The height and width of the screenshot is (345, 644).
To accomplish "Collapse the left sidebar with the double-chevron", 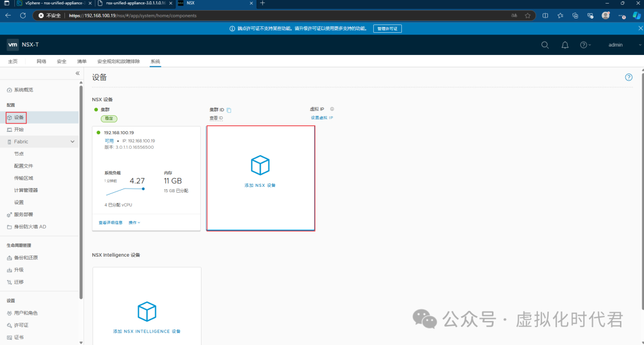I will pos(77,73).
